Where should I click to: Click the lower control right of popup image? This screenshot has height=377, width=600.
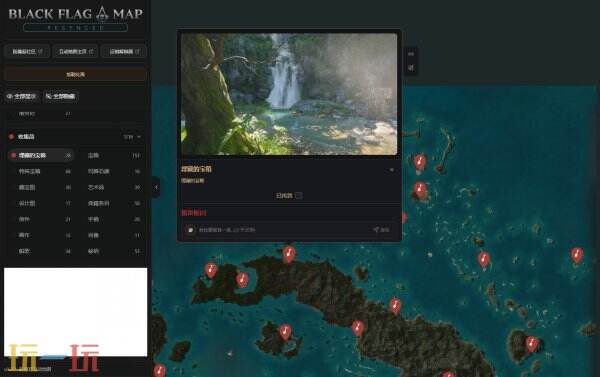pyautogui.click(x=411, y=68)
